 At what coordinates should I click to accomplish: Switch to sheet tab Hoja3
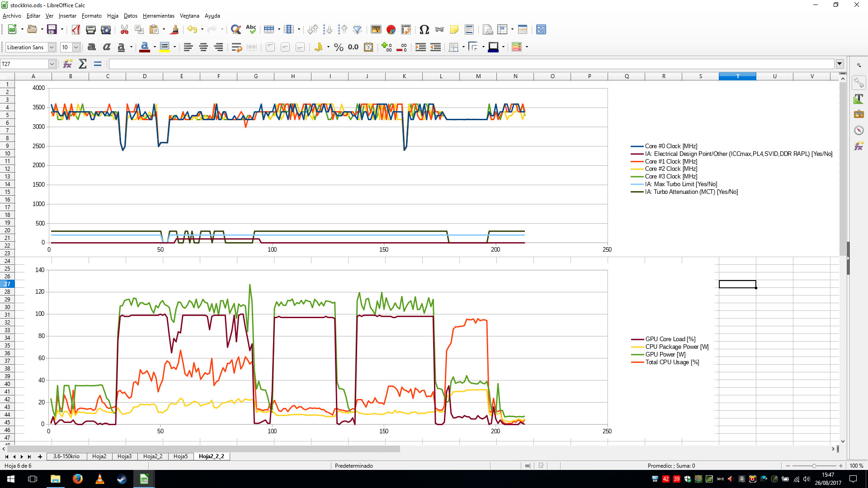coord(124,456)
